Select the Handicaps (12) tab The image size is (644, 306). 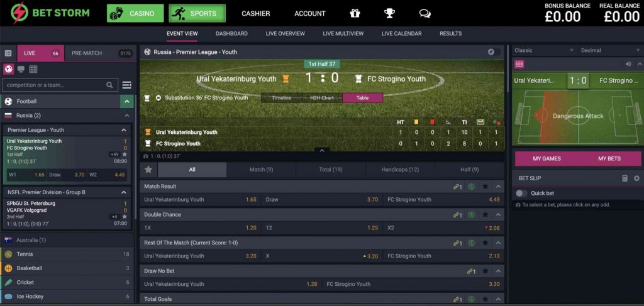point(400,170)
